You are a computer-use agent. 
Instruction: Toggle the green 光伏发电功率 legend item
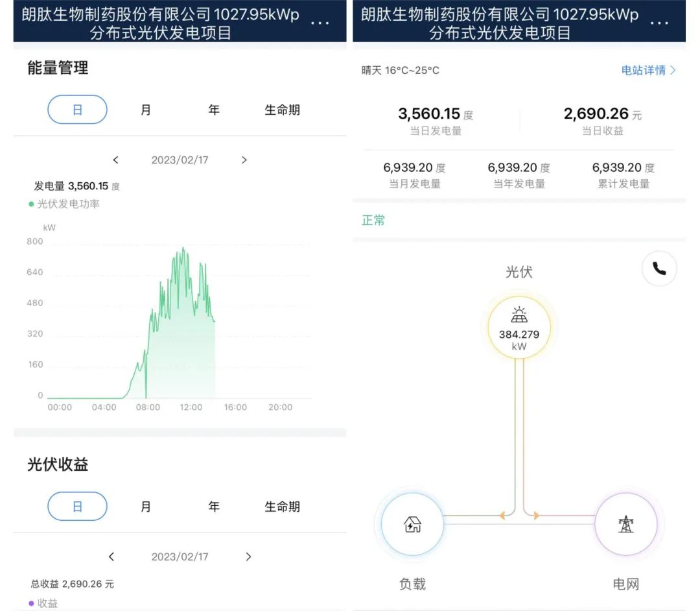tap(64, 204)
